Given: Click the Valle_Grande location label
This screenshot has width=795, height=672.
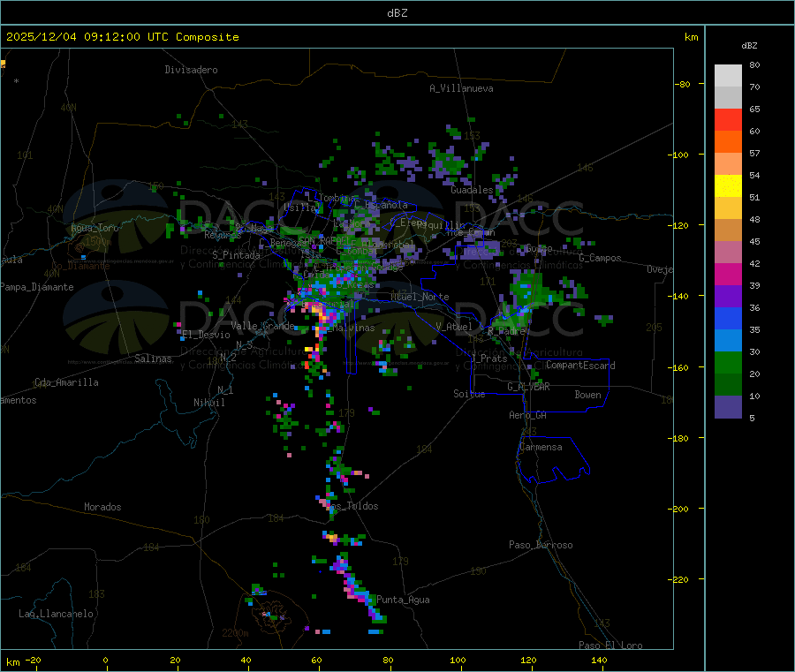Looking at the screenshot, I should [x=262, y=326].
